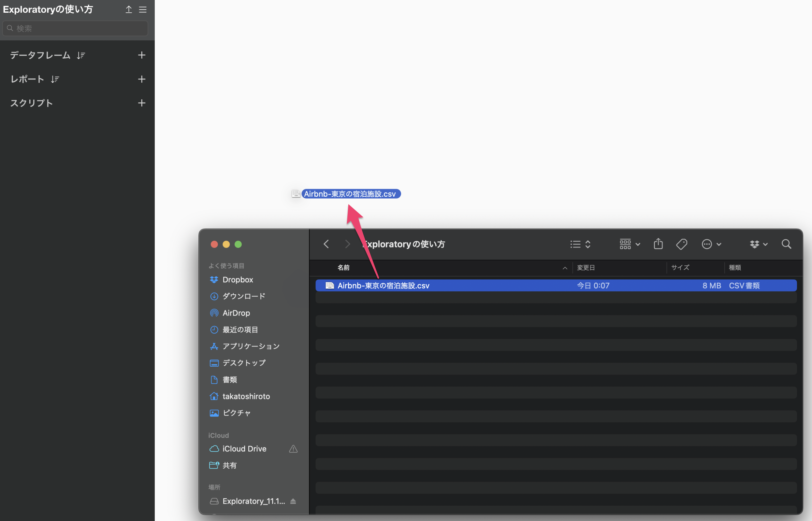Sort the file list by 種類 column
This screenshot has width=812, height=521.
click(x=735, y=268)
